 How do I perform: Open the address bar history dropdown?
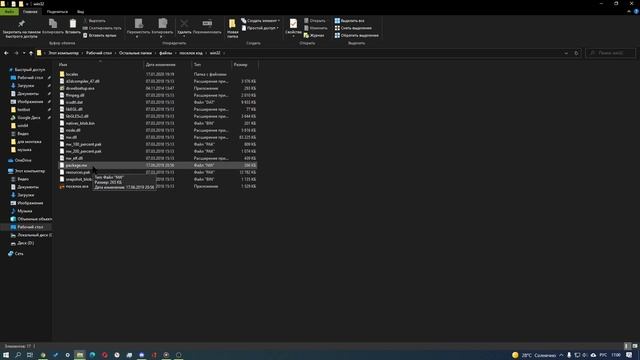pyautogui.click(x=566, y=53)
